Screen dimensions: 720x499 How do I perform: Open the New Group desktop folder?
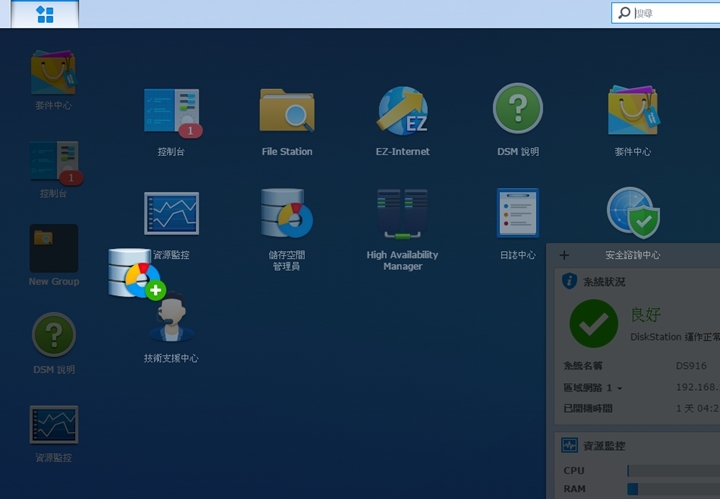coord(53,249)
